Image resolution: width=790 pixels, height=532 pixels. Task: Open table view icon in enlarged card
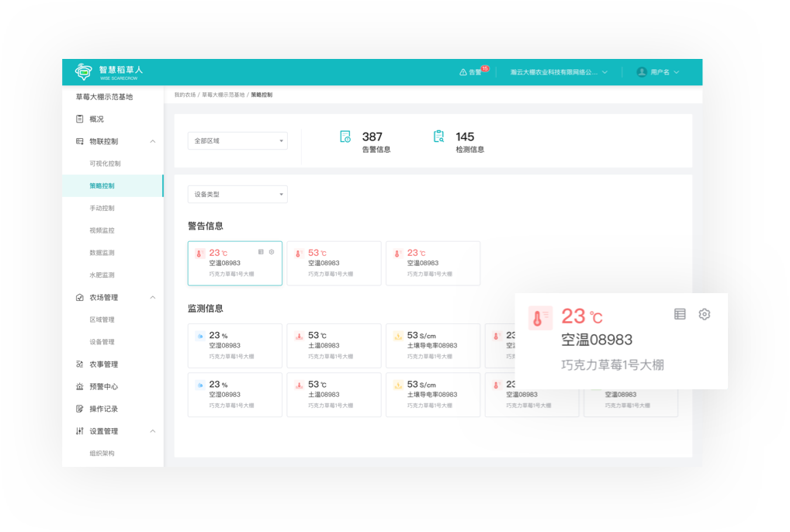[x=680, y=314]
